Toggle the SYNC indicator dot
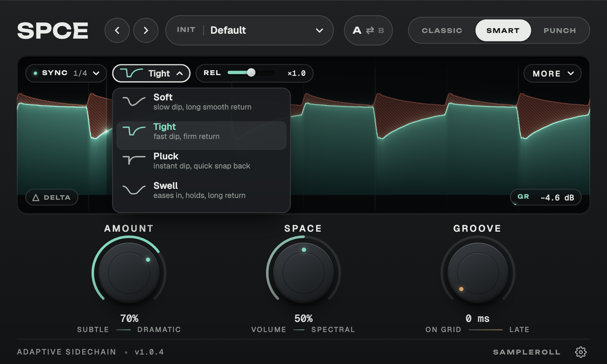Screen dimensions: 607x364 [x=35, y=73]
